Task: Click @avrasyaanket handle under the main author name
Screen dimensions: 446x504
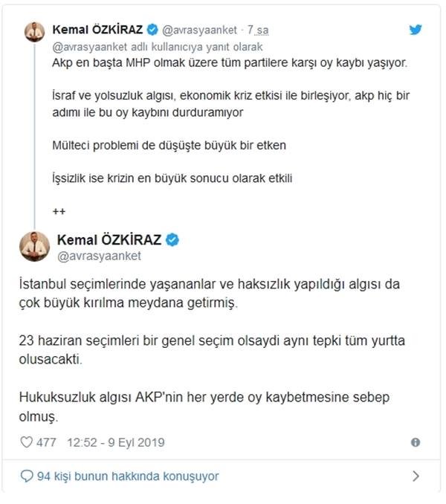Action: [100, 256]
